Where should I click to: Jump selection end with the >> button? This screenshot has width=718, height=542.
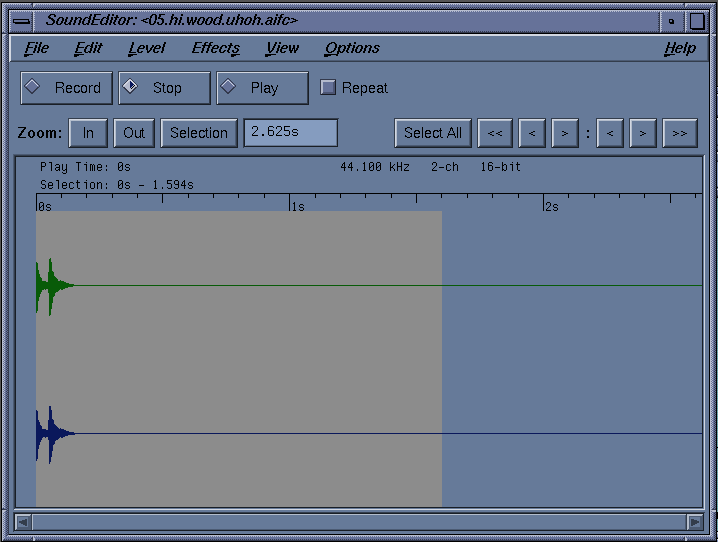680,133
